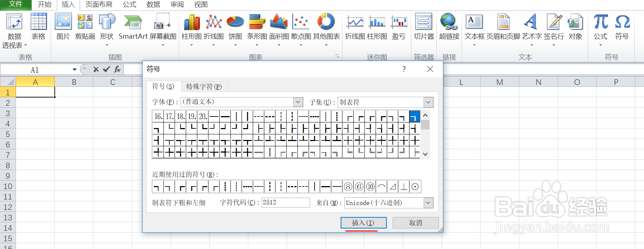Insert a Picture (图片)

tap(63, 27)
